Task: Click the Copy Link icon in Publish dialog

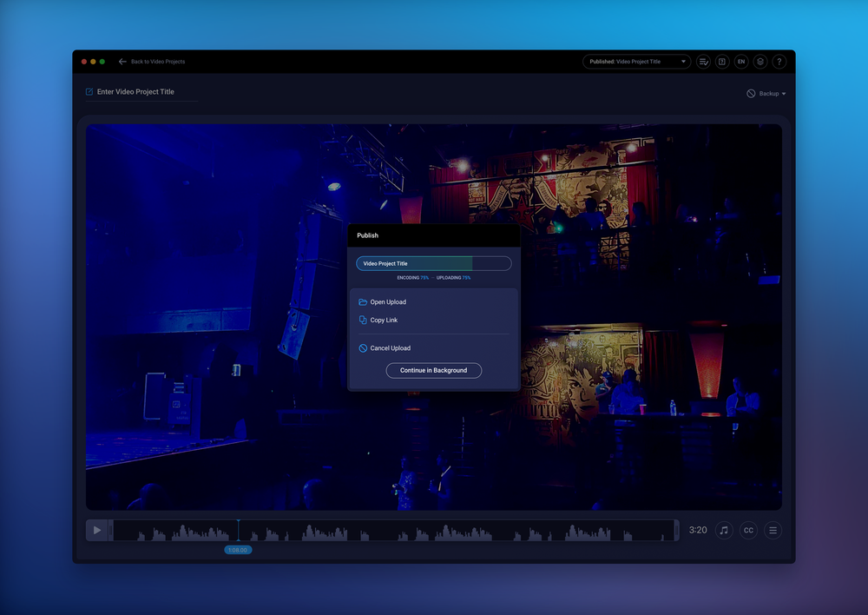Action: (x=361, y=320)
